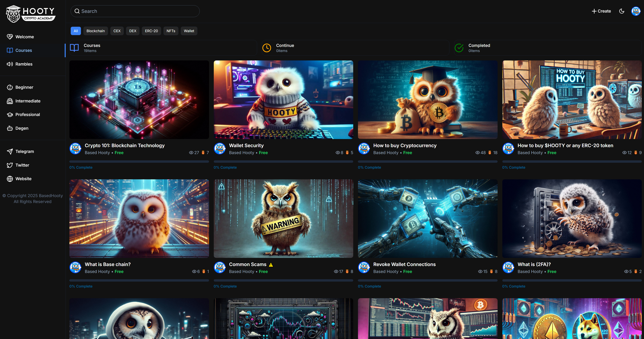The width and height of the screenshot is (644, 339).
Task: Open How to buy $HOOTY course title
Action: [565, 146]
